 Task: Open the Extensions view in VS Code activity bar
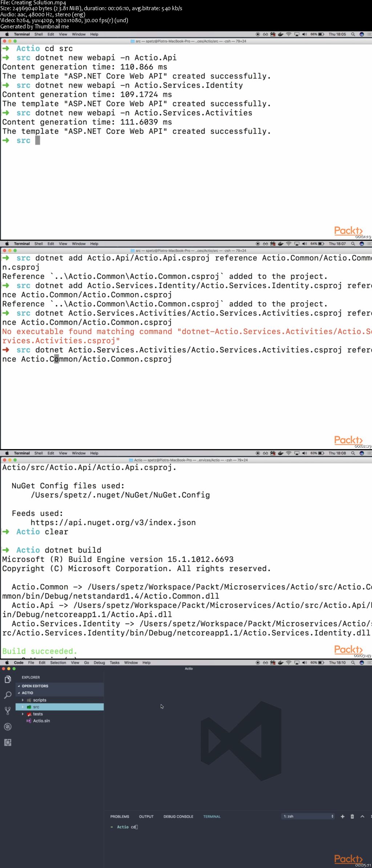[8, 742]
